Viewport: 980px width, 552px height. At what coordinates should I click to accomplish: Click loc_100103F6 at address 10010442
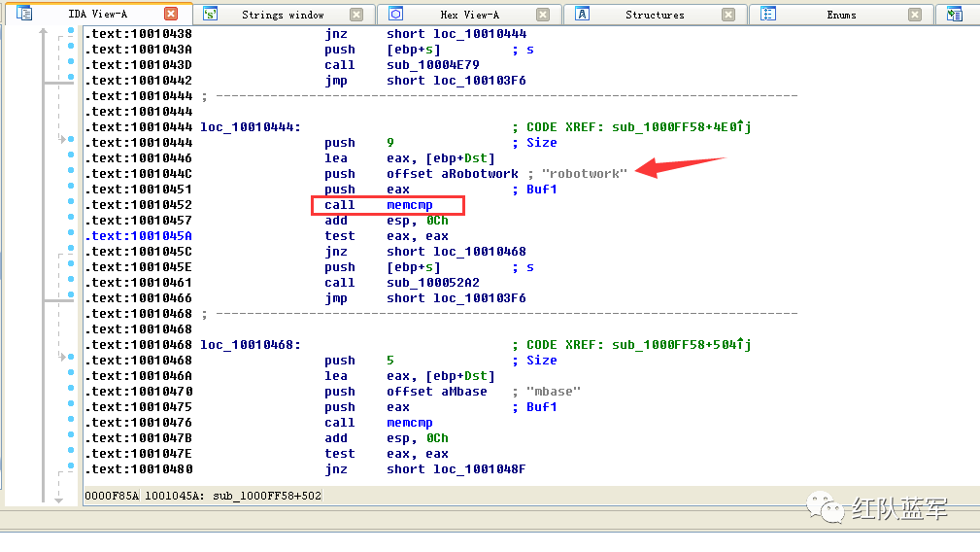[480, 81]
